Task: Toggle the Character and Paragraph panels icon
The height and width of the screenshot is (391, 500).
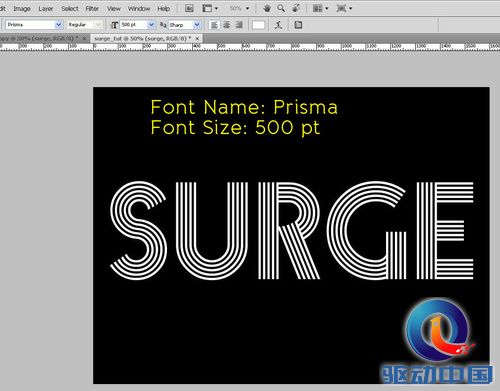Action: point(298,25)
